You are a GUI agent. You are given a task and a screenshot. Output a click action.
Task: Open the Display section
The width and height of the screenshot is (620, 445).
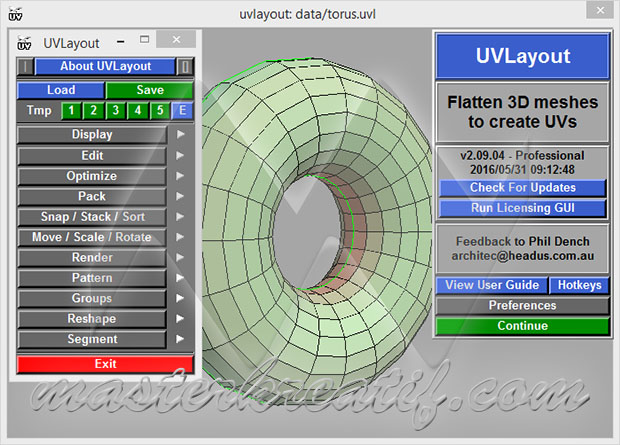click(x=92, y=134)
